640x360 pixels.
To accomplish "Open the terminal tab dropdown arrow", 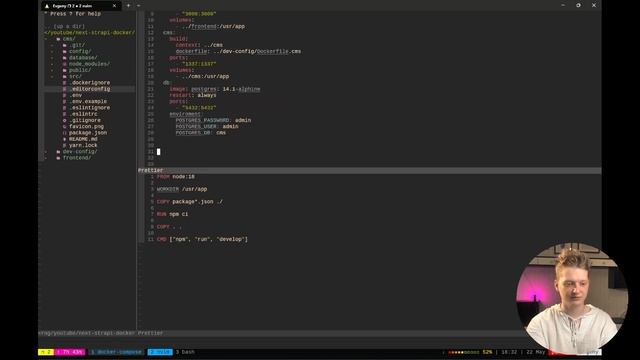I will click(x=138, y=6).
